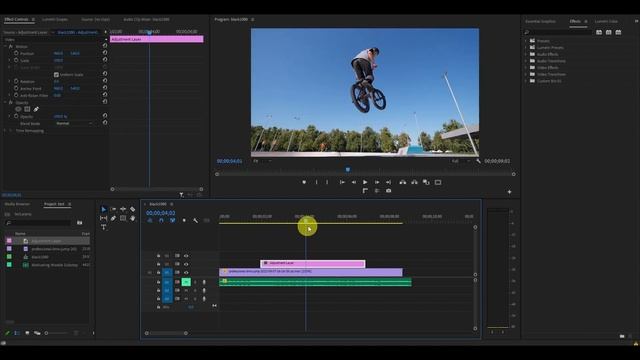Image resolution: width=640 pixels, height=360 pixels.
Task: Open the Program monitor button editor plus
Action: tap(509, 192)
